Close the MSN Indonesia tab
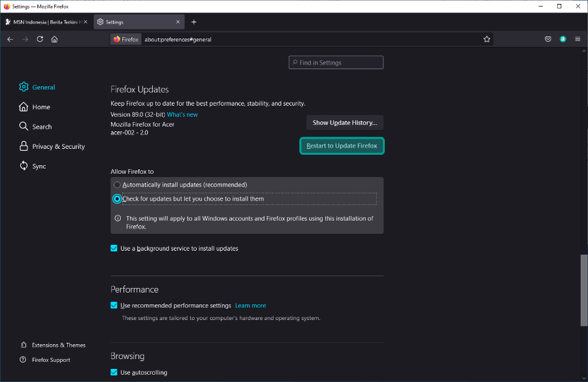The width and height of the screenshot is (588, 382). (86, 22)
